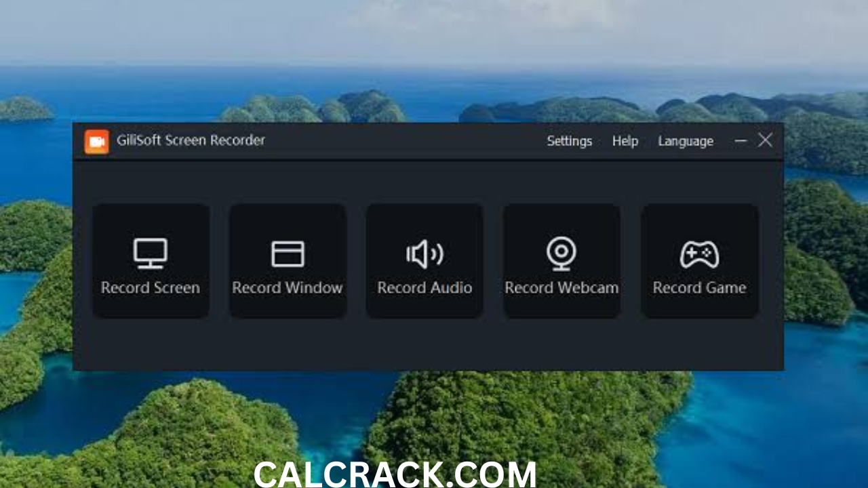Click the Record Audio label

(425, 287)
